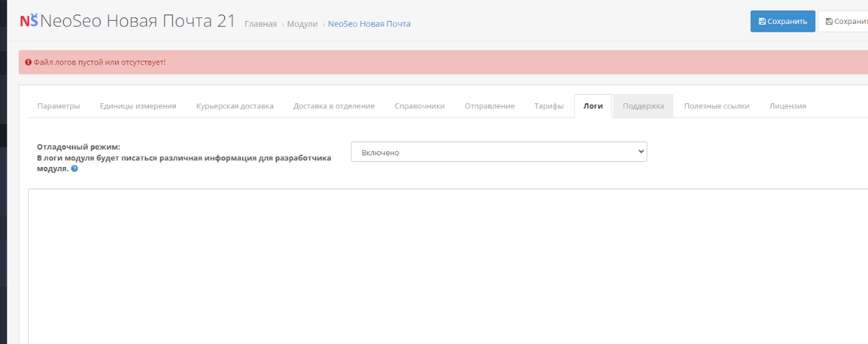Viewport: 868px width, 344px height.
Task: Go to the Курьерская доставка tab
Action: pyautogui.click(x=235, y=106)
